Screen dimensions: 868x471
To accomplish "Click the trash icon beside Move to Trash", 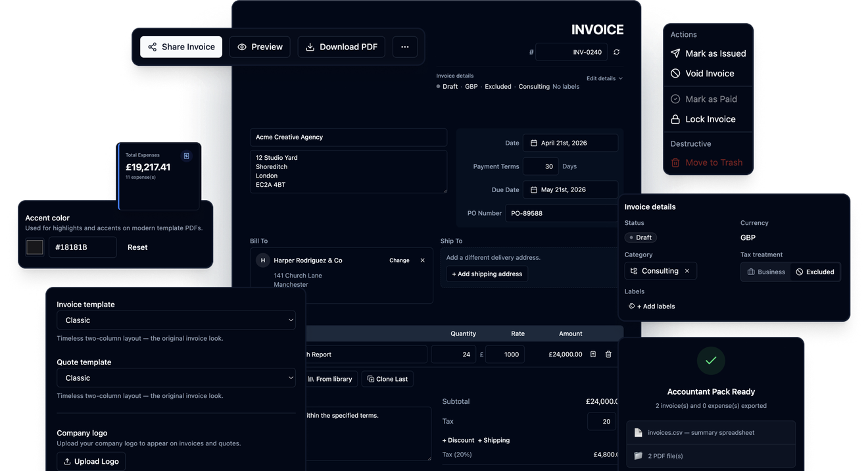I will tap(675, 162).
